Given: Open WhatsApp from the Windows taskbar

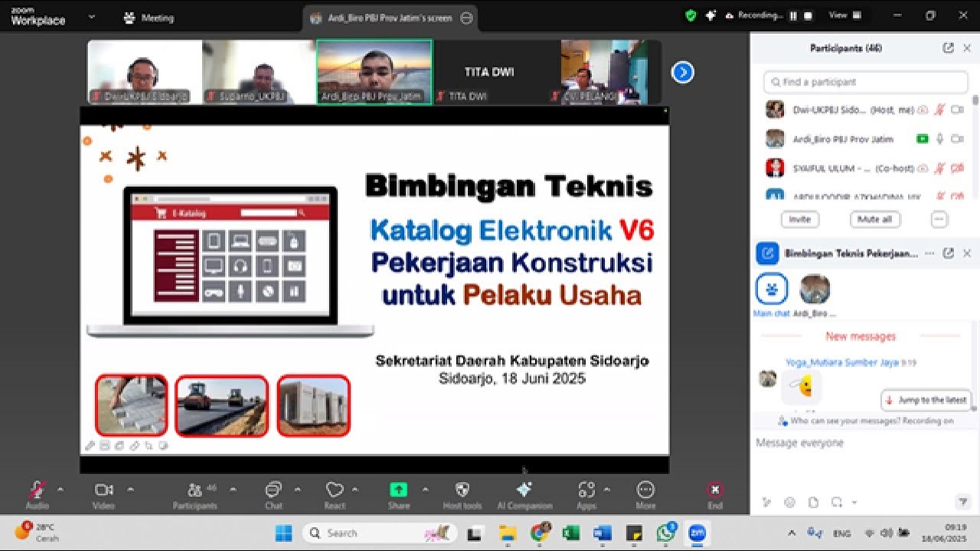Looking at the screenshot, I should 665,533.
